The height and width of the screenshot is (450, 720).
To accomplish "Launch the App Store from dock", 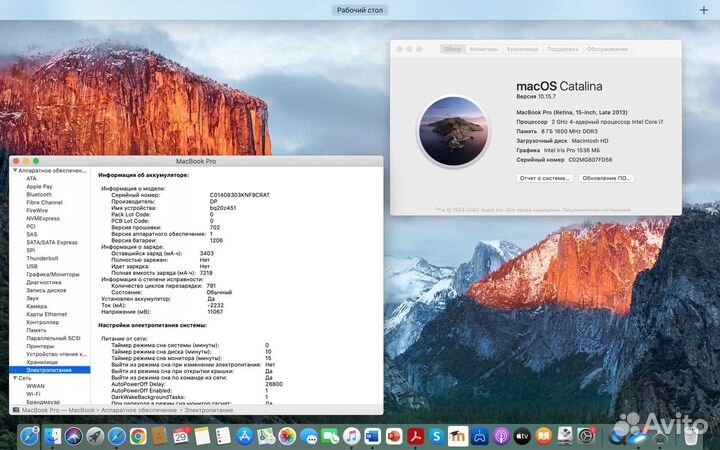I will tap(245, 436).
